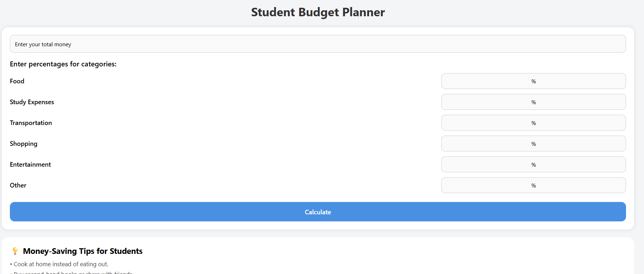
Task: Click the Study Expenses label text
Action: coord(32,102)
